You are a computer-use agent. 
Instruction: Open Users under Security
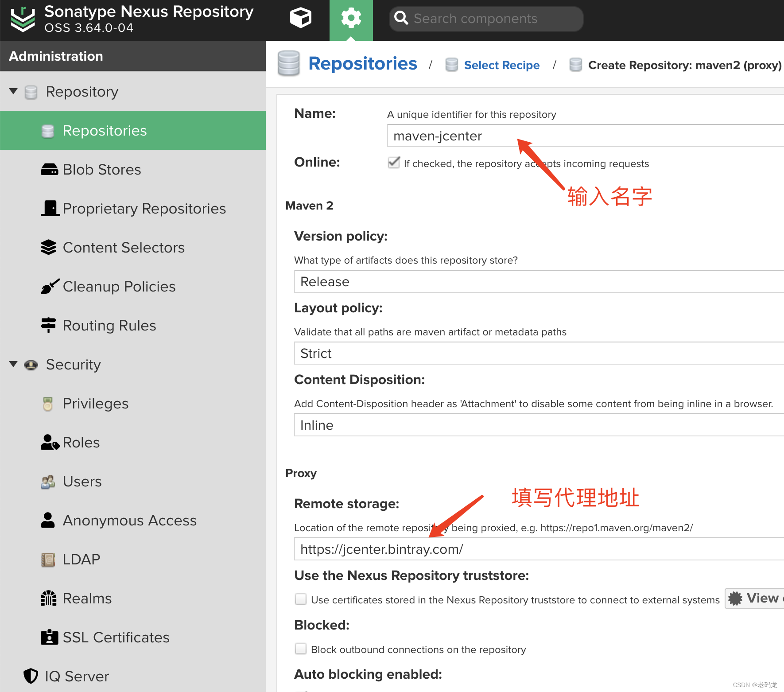click(x=133, y=481)
